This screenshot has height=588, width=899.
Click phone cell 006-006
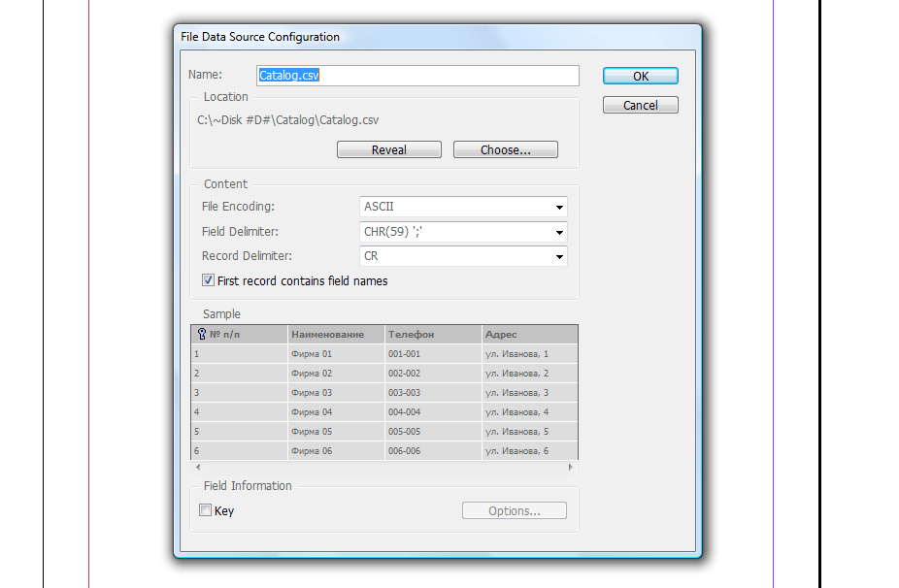pyautogui.click(x=433, y=450)
